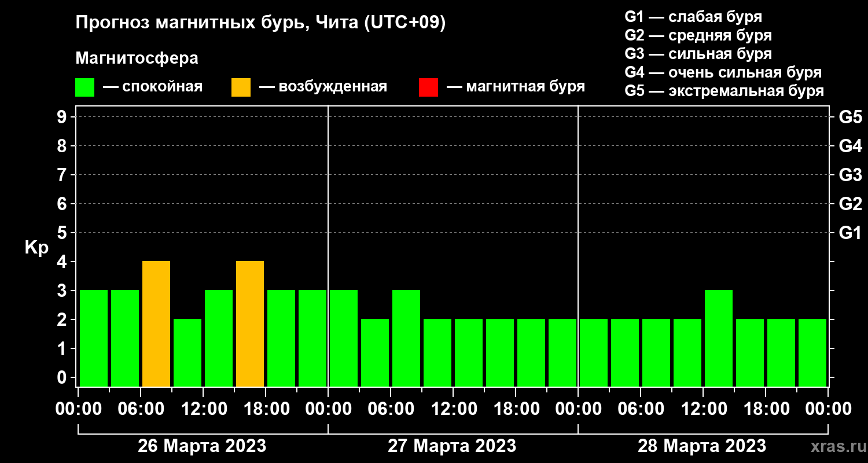Screen dimensions: 868x463
Task: Click the '— магнитная буря' legend label
Action: pos(516,87)
